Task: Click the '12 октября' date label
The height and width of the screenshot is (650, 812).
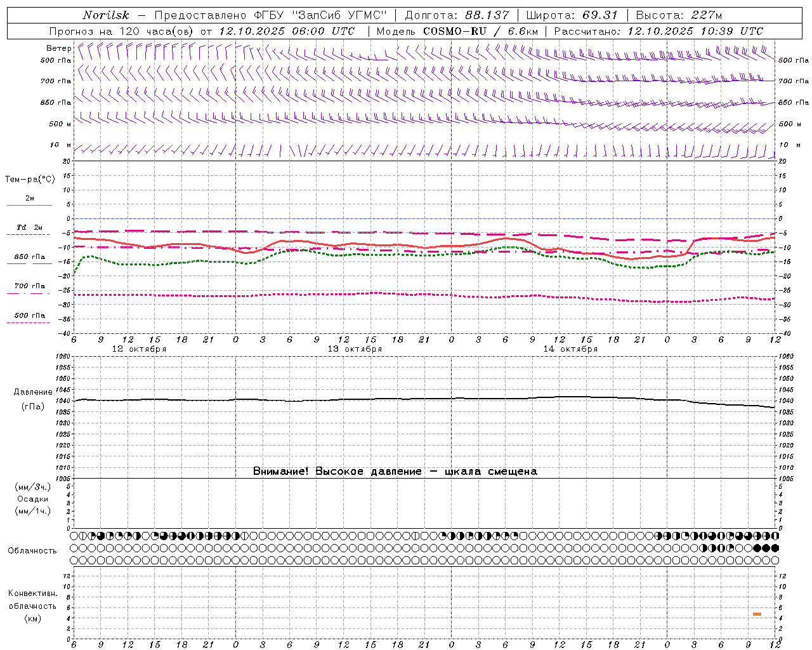Action: [140, 349]
